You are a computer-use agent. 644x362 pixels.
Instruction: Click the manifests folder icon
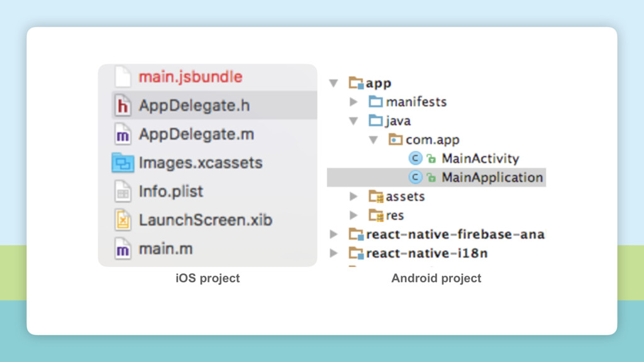coord(375,101)
